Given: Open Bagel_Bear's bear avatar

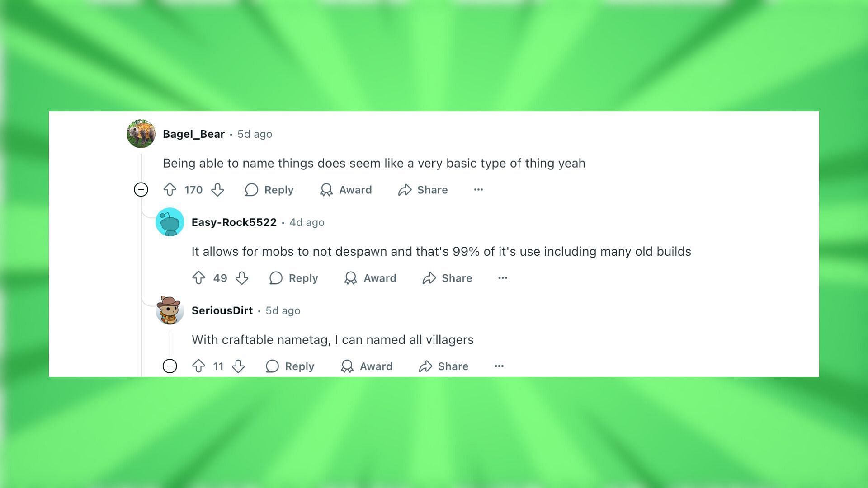Looking at the screenshot, I should pyautogui.click(x=141, y=134).
